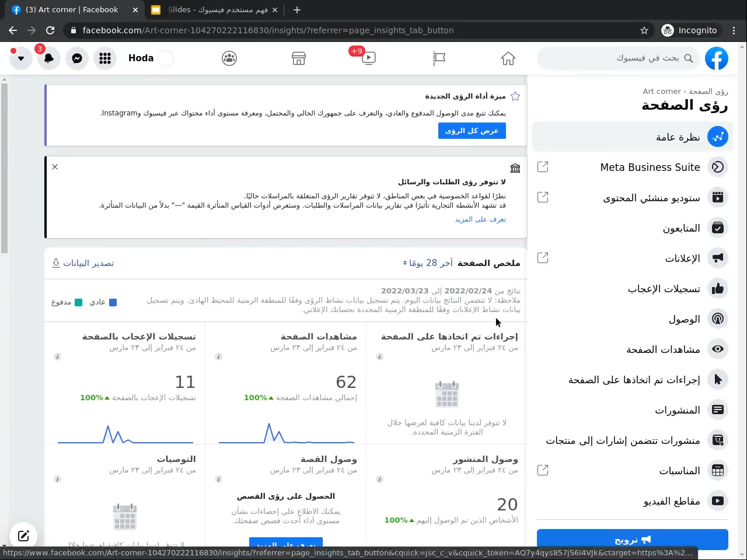This screenshot has height=560, width=747.
Task: Click the 11 page likes total
Action: [x=186, y=382]
